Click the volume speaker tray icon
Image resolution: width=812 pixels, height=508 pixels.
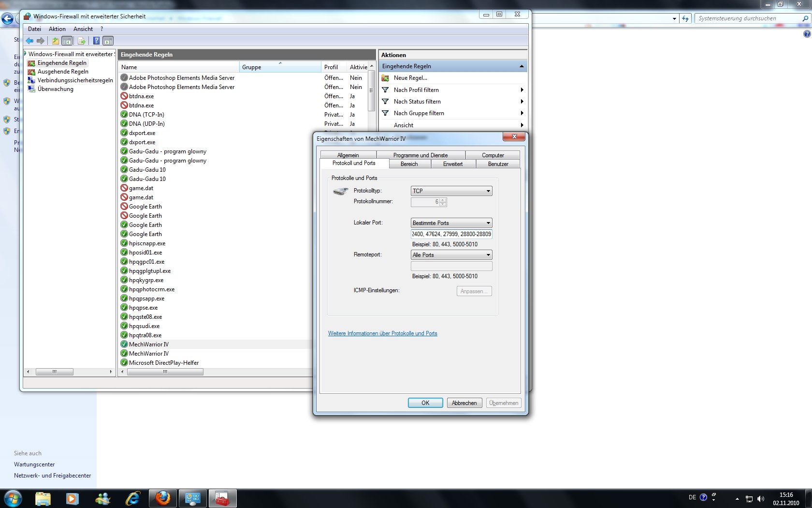(x=761, y=498)
